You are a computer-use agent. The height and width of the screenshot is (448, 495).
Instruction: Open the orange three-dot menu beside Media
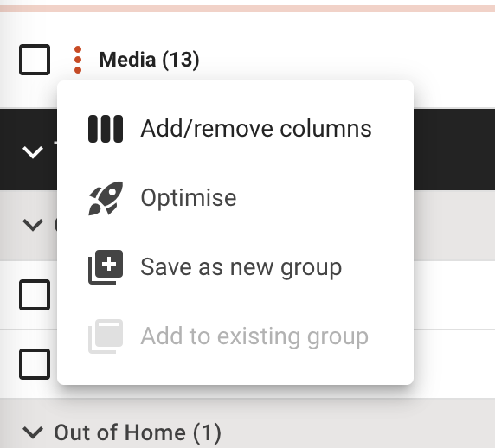coord(78,60)
